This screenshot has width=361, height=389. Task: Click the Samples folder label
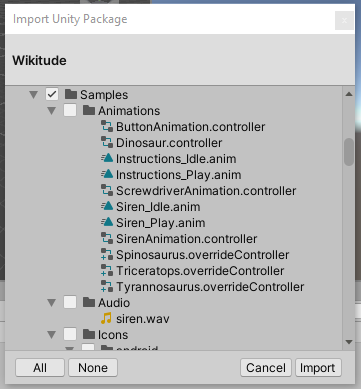[104, 95]
